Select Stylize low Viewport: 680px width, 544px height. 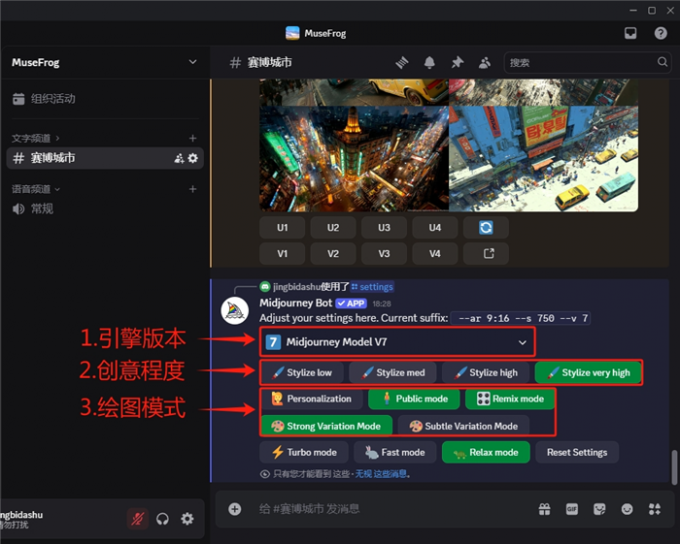pyautogui.click(x=302, y=373)
